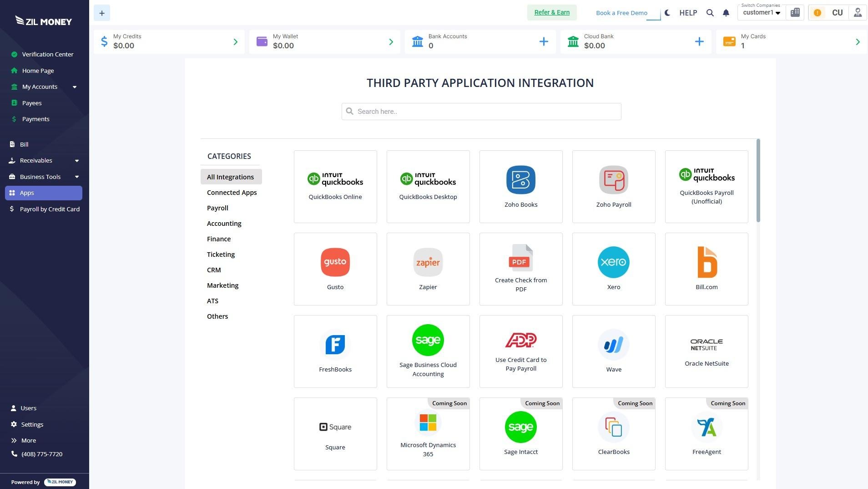
Task: Click the Zapier app icon
Action: coord(428,262)
